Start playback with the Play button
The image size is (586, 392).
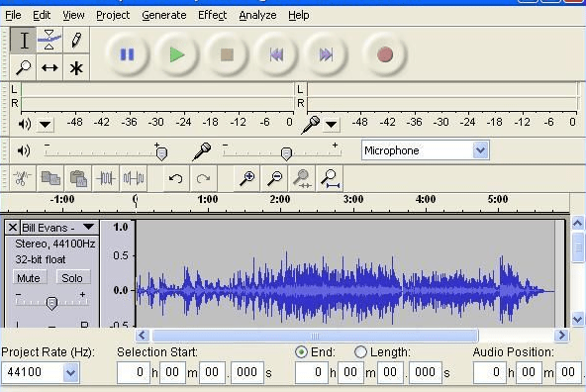(x=177, y=54)
